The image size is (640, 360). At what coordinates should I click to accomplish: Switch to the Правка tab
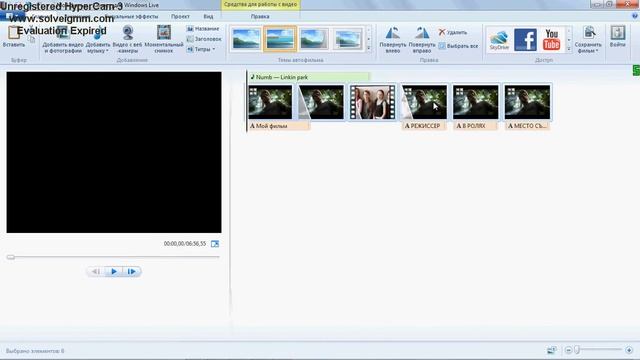click(260, 16)
